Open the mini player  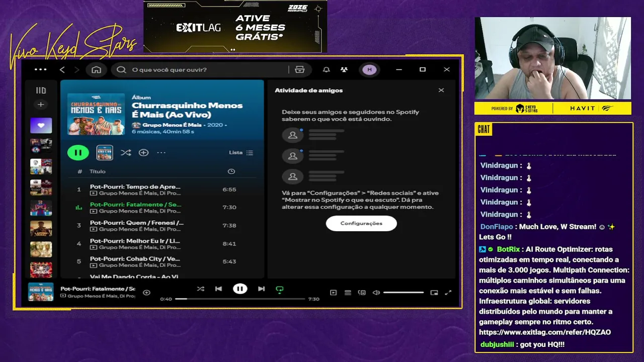click(434, 293)
